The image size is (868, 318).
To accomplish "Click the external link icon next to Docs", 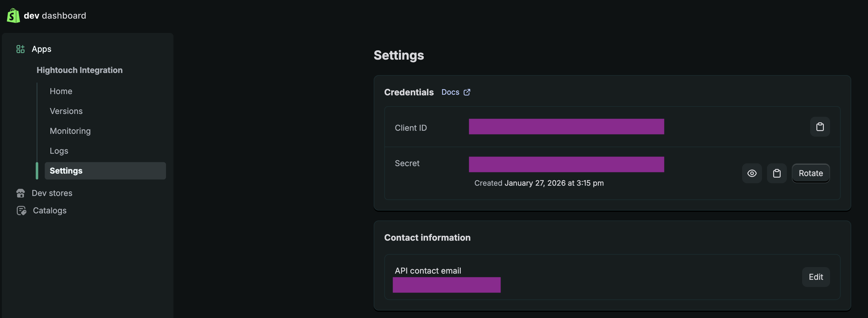I will coord(467,92).
